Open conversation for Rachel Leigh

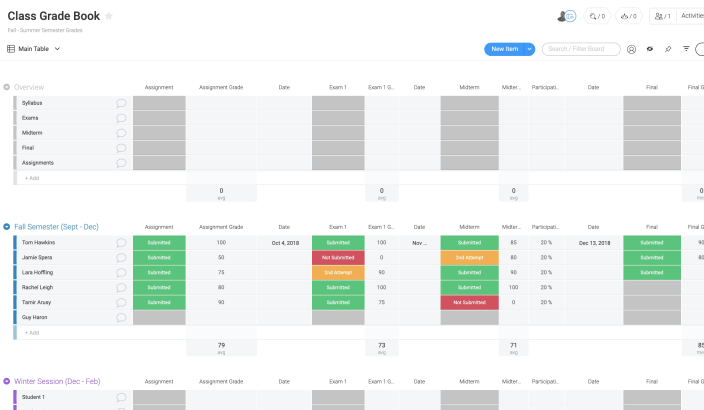click(121, 287)
